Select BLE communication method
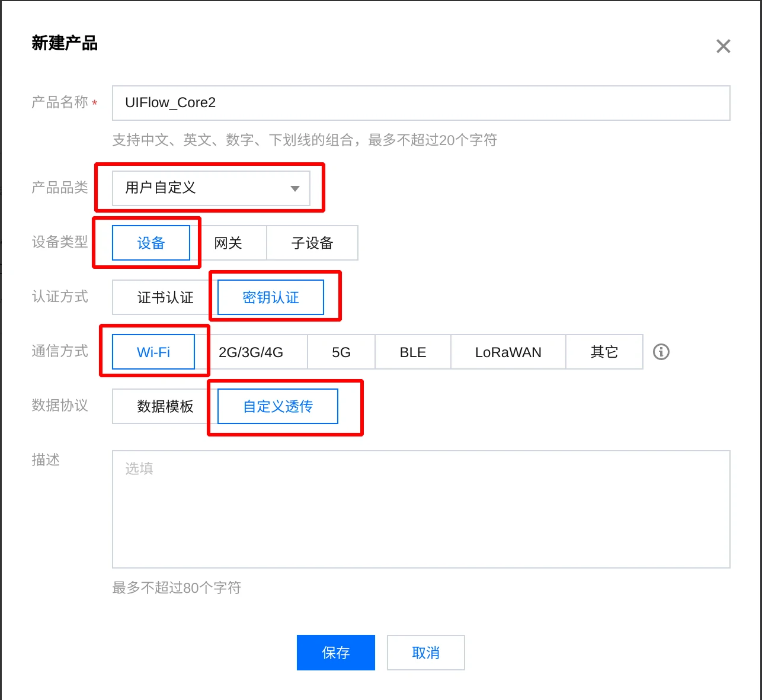 click(413, 352)
